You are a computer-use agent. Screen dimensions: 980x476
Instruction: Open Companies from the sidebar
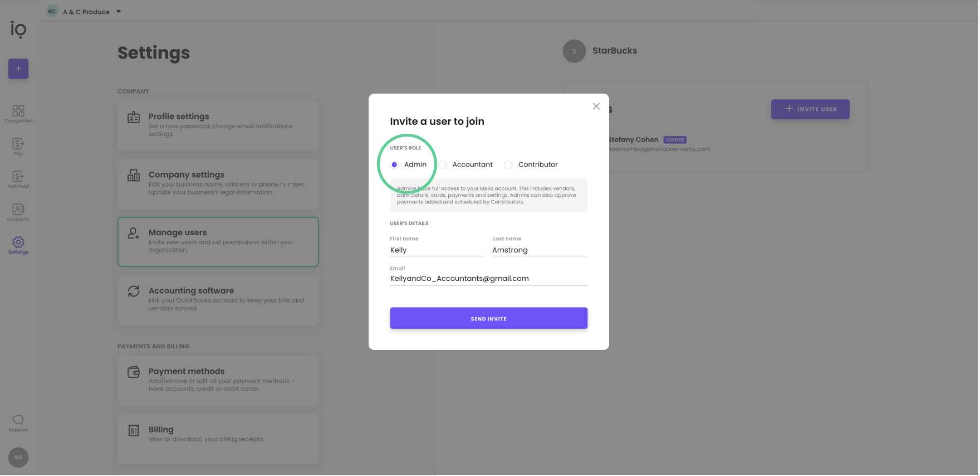(18, 114)
